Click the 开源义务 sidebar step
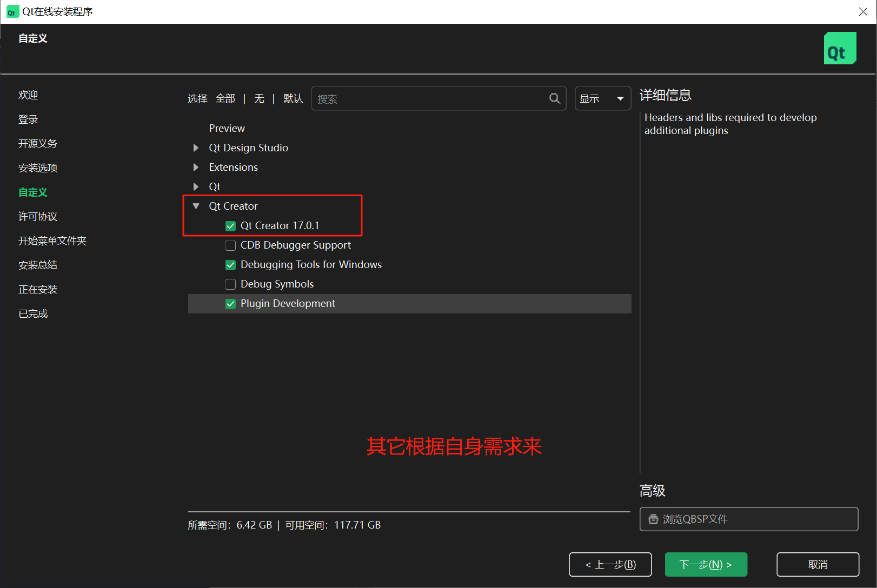Image resolution: width=877 pixels, height=588 pixels. (x=38, y=144)
